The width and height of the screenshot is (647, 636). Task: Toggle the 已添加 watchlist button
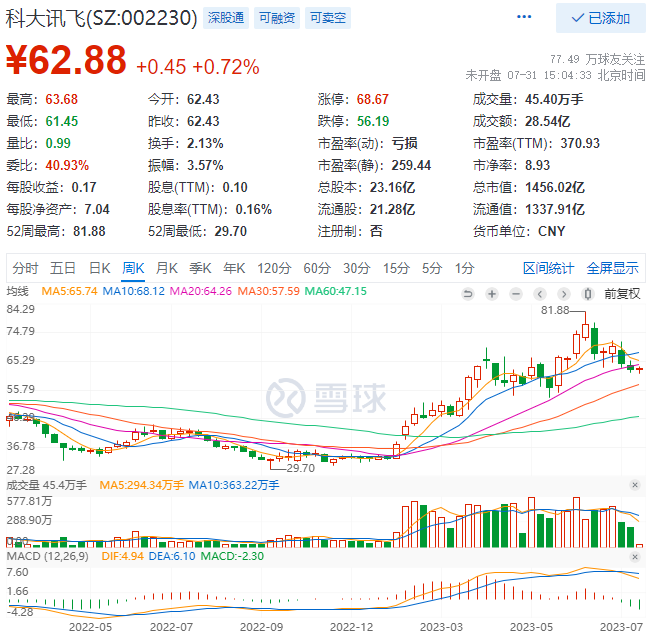point(600,18)
